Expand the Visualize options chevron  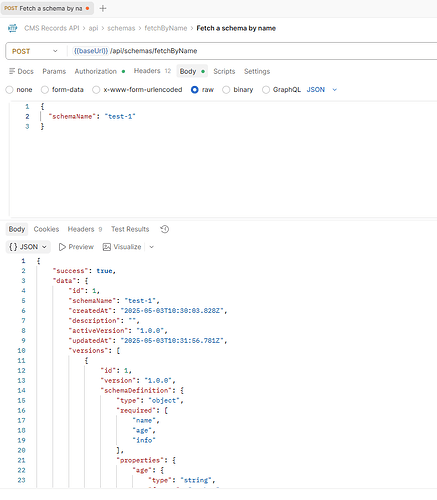tap(152, 247)
